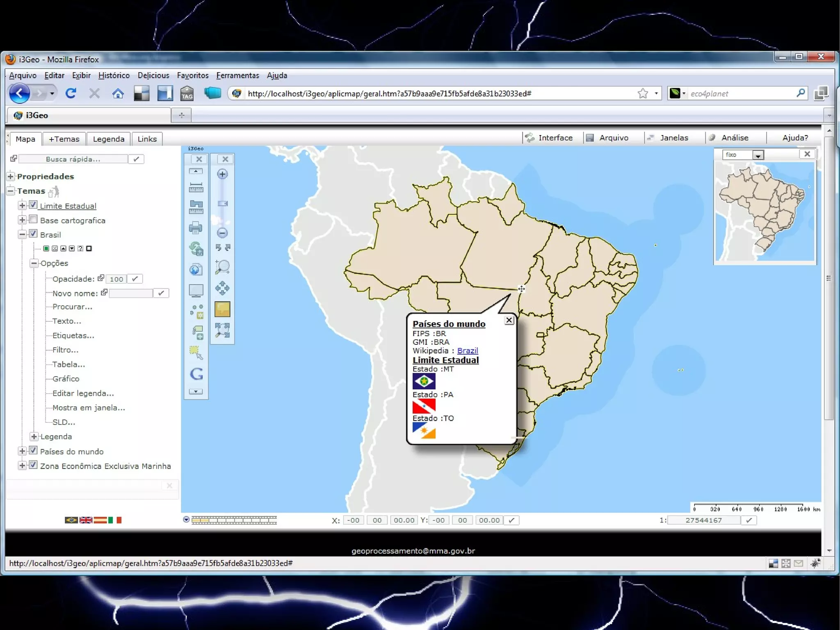Open the fixo dropdown on reference map
840x630 pixels.
click(x=758, y=155)
